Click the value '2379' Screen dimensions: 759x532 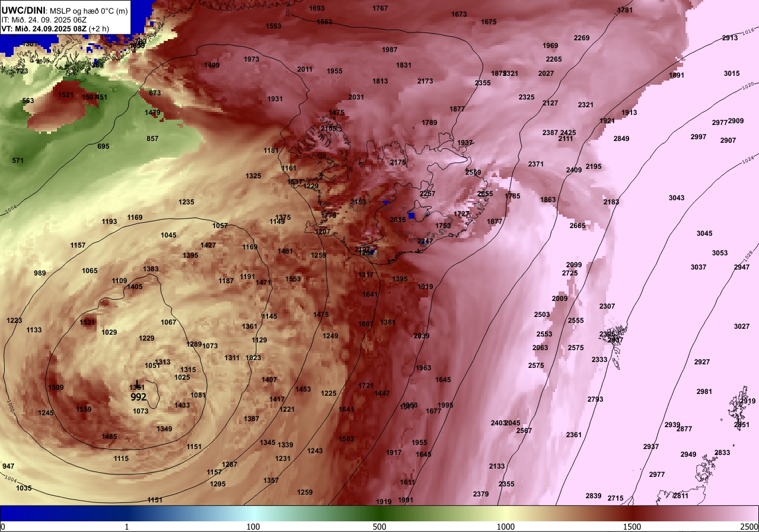pos(481,494)
